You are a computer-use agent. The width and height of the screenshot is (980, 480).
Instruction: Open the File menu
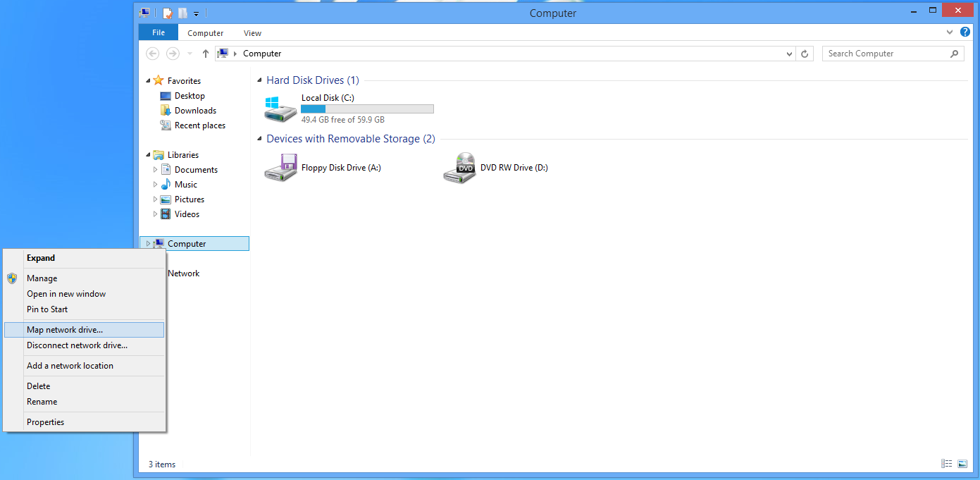click(158, 32)
